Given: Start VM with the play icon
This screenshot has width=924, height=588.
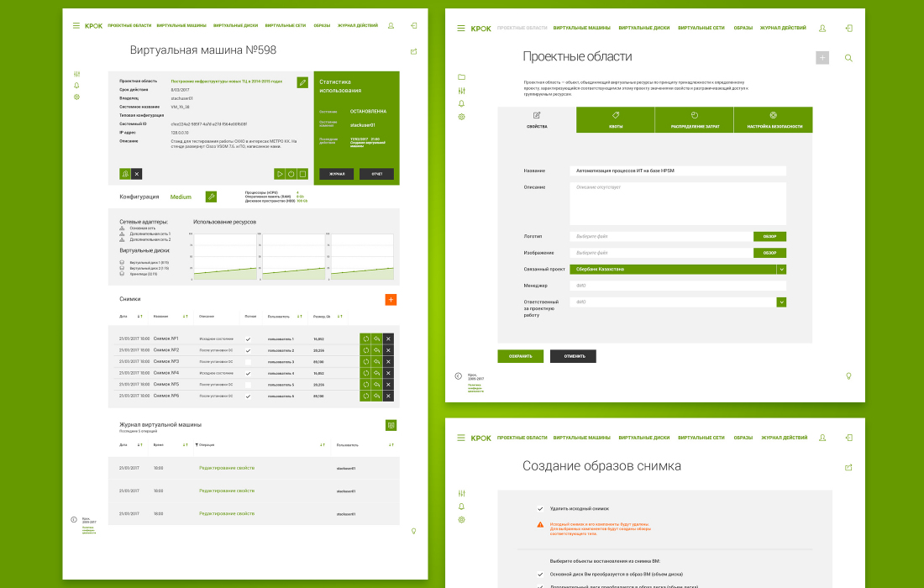Looking at the screenshot, I should pyautogui.click(x=280, y=174).
